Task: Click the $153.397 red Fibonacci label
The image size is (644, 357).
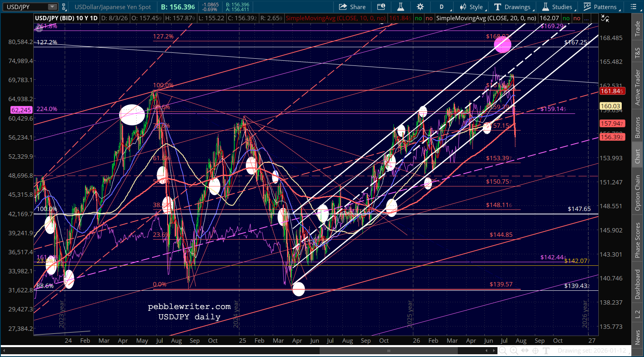Action: tap(499, 158)
